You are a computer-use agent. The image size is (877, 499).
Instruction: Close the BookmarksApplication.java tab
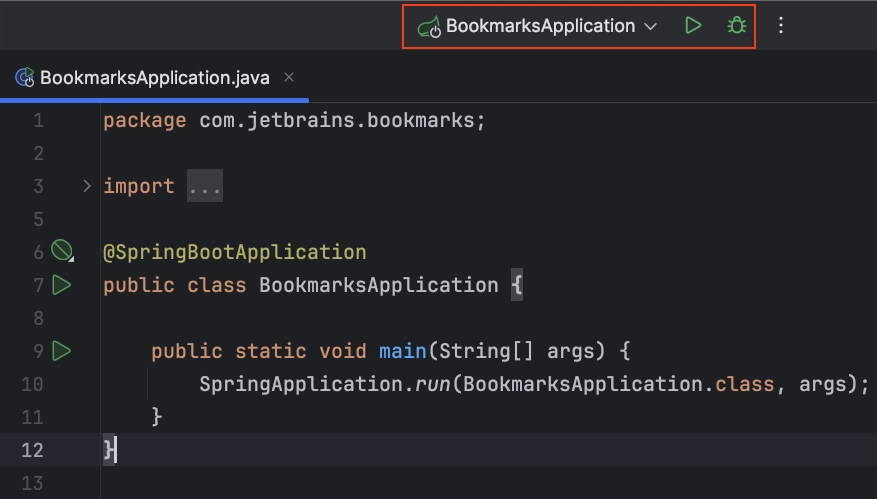[x=289, y=78]
